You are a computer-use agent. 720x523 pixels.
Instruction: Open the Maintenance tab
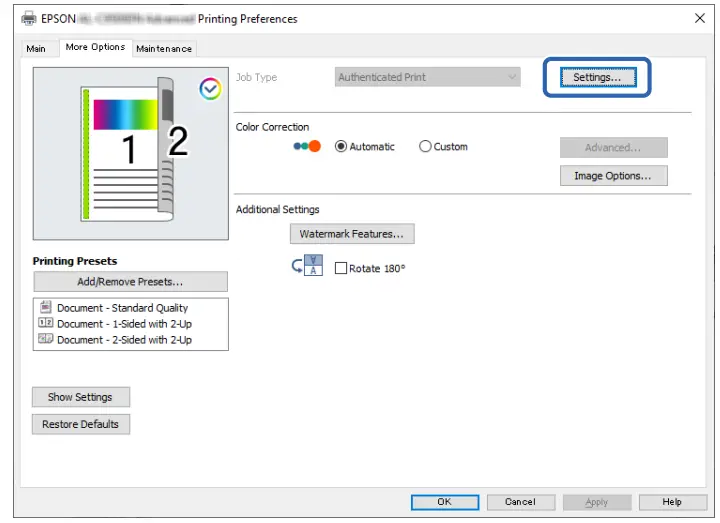coord(164,49)
